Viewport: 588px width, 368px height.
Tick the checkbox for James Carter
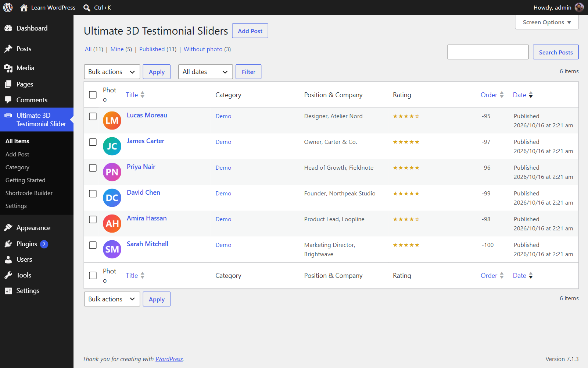tap(93, 142)
